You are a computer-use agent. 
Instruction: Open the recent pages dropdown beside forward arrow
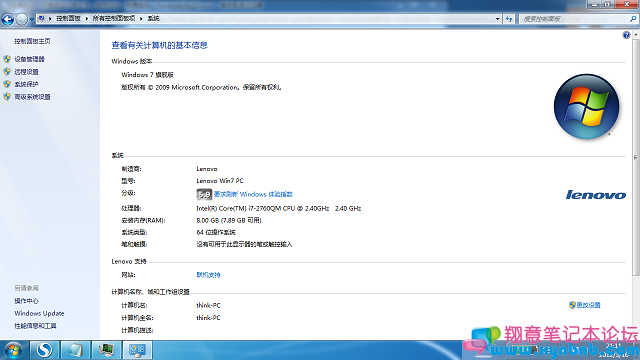[x=31, y=19]
